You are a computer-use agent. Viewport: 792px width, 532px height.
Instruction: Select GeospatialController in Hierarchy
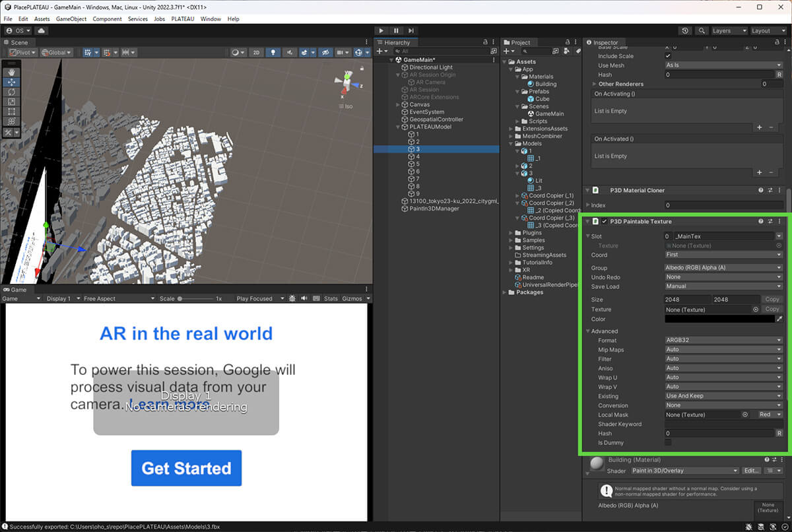pos(436,119)
